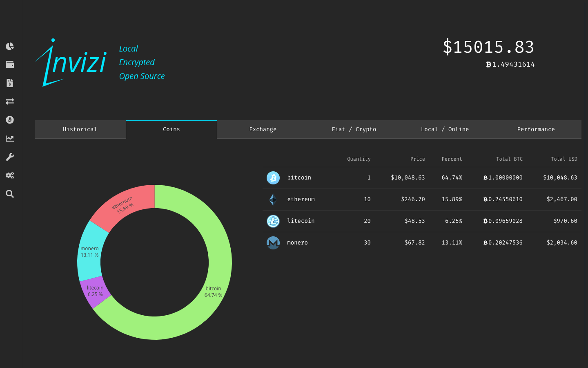The width and height of the screenshot is (588, 368).
Task: Open the Performance tab
Action: point(536,129)
